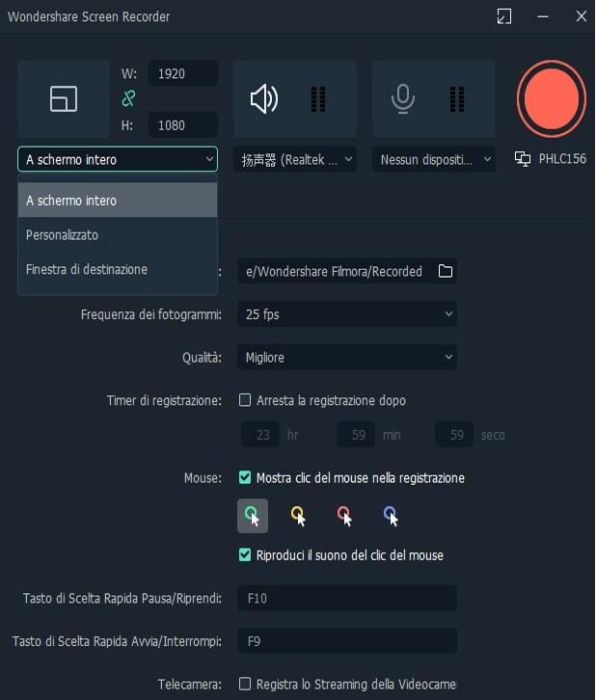Open the Nessun dispositivo microphone dropdown
596x700 pixels.
[x=434, y=159]
